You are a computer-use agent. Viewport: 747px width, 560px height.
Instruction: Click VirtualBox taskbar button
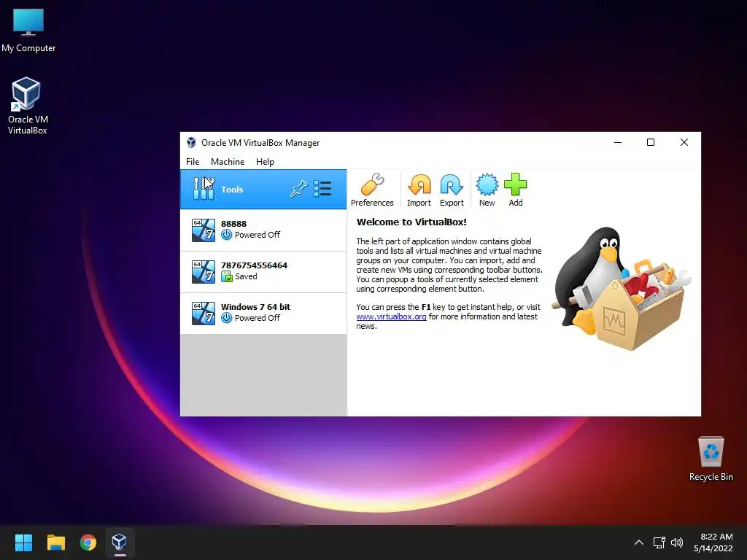pos(120,542)
